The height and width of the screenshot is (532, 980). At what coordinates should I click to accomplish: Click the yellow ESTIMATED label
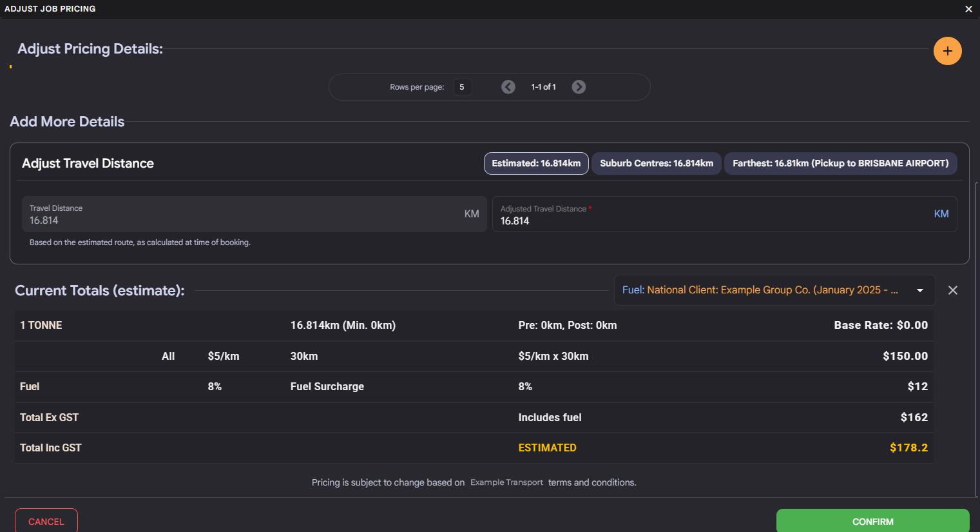click(x=547, y=448)
